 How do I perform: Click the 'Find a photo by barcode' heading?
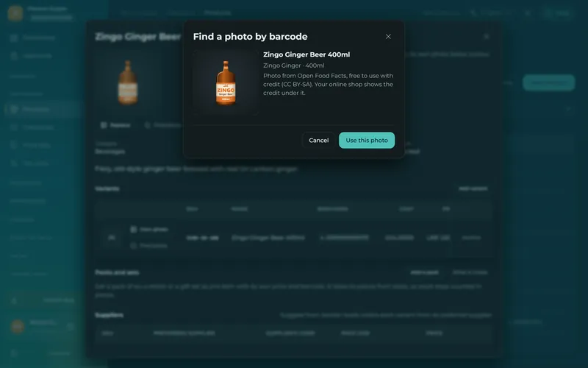pyautogui.click(x=250, y=36)
